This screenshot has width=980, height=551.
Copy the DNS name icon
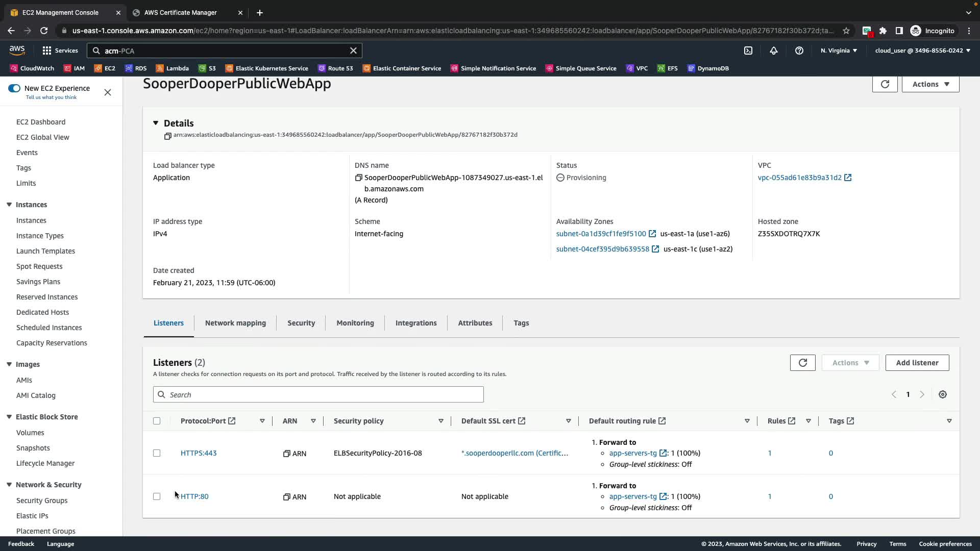point(359,178)
